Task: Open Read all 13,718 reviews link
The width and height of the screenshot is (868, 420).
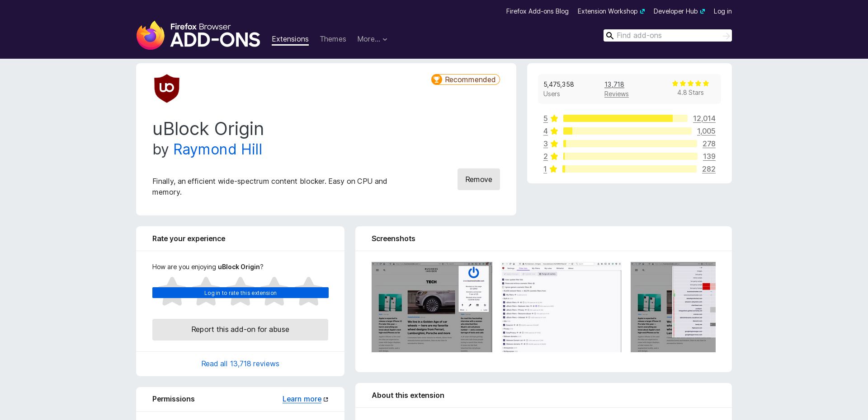Action: 240,364
